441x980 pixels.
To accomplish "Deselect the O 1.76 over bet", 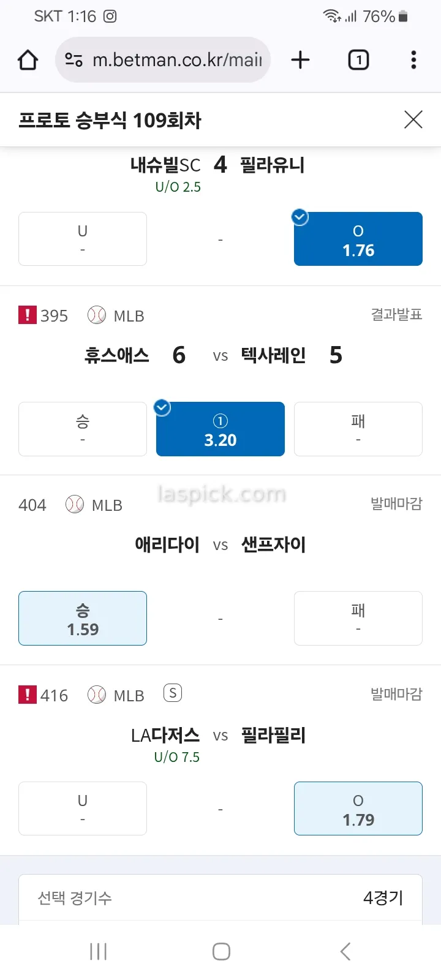I will point(358,239).
